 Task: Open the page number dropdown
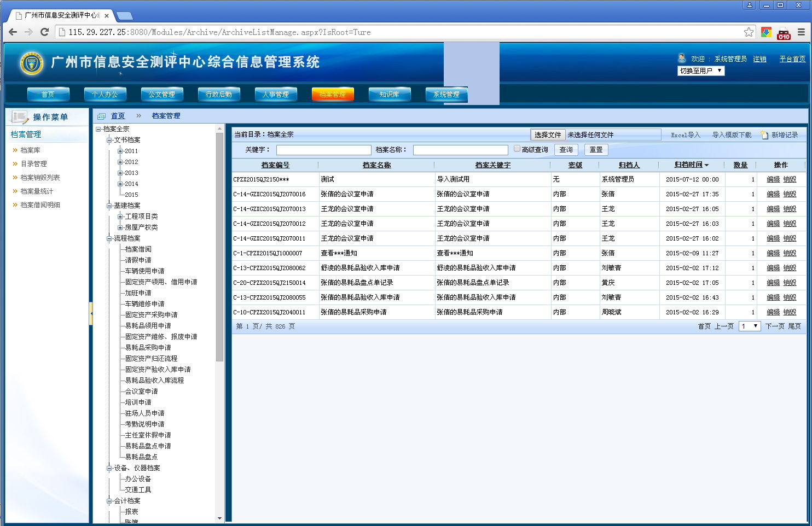tap(750, 326)
